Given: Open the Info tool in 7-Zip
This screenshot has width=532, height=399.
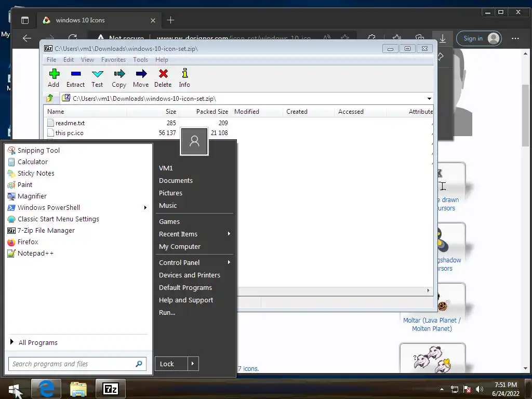Looking at the screenshot, I should point(184,78).
